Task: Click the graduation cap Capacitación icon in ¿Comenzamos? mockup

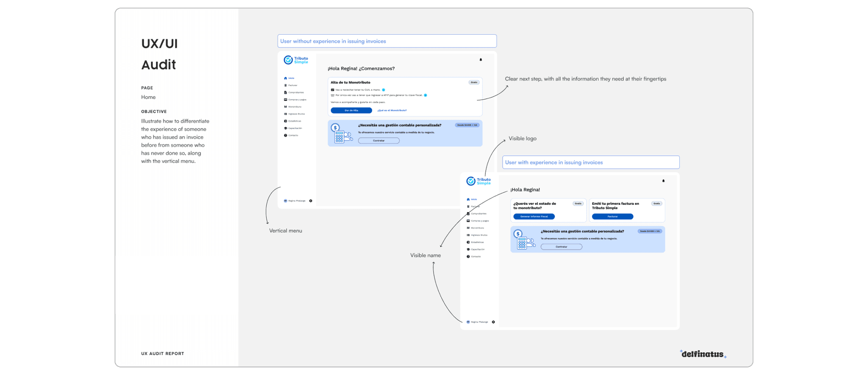Action: [x=285, y=128]
